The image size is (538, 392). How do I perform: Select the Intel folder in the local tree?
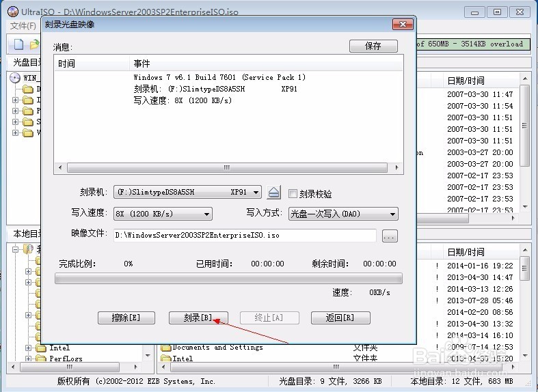59,348
